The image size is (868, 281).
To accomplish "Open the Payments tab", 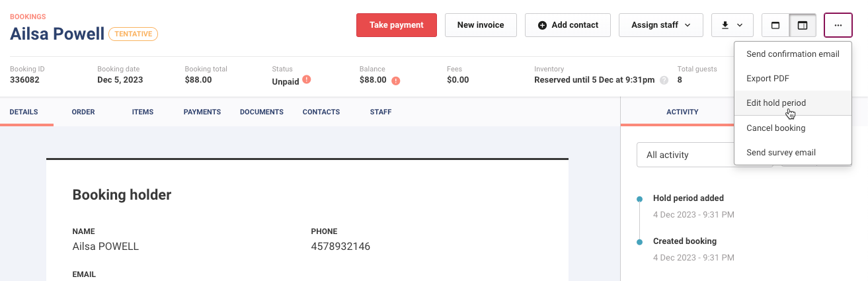I will click(202, 112).
